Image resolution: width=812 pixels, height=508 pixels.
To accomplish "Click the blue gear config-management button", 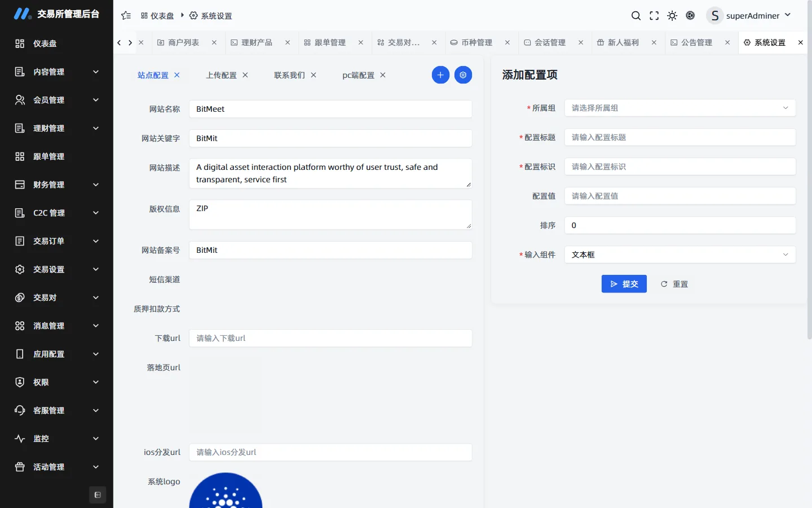I will (463, 75).
